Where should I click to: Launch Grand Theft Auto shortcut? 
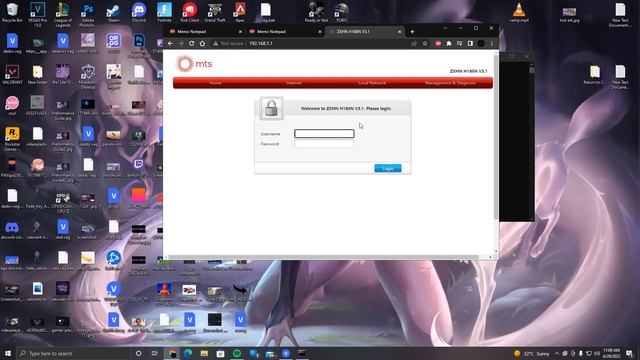click(x=215, y=13)
